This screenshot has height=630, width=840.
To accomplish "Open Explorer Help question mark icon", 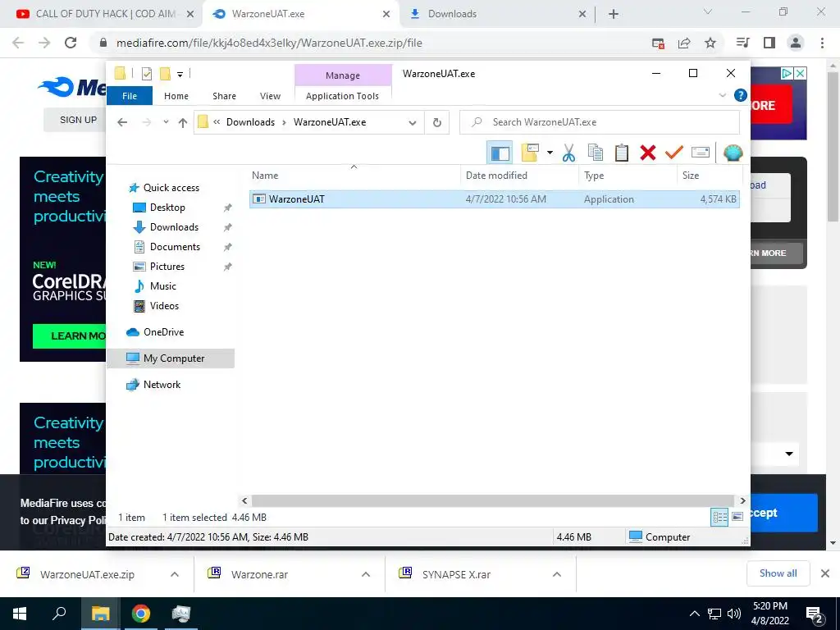I will click(741, 95).
